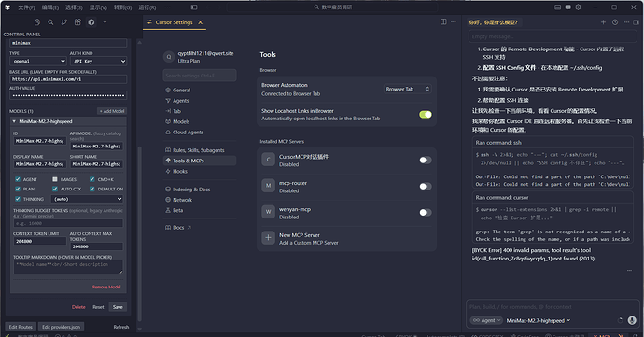
Task: Open the extensions icon in sidebar toolbar
Action: pos(77,22)
